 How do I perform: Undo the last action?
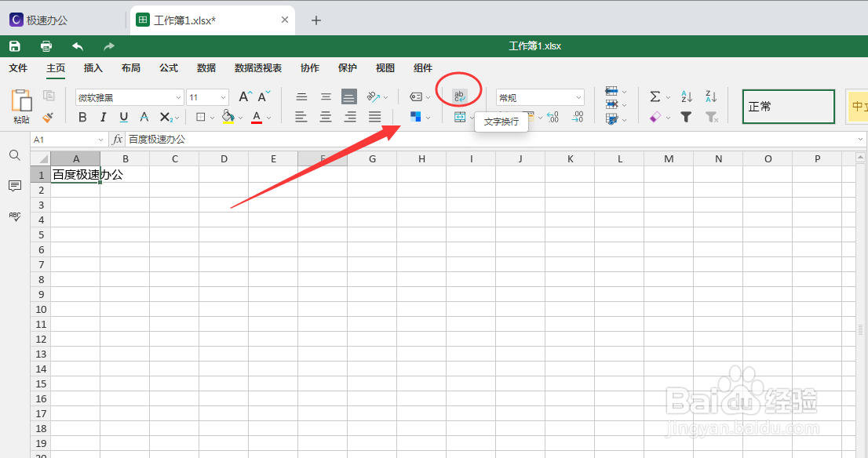click(76, 45)
